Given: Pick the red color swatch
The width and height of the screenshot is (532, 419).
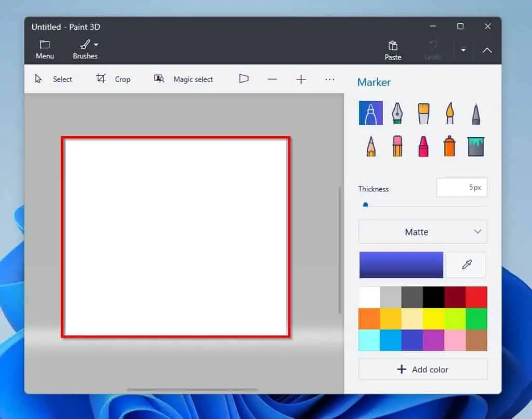Looking at the screenshot, I should [476, 297].
